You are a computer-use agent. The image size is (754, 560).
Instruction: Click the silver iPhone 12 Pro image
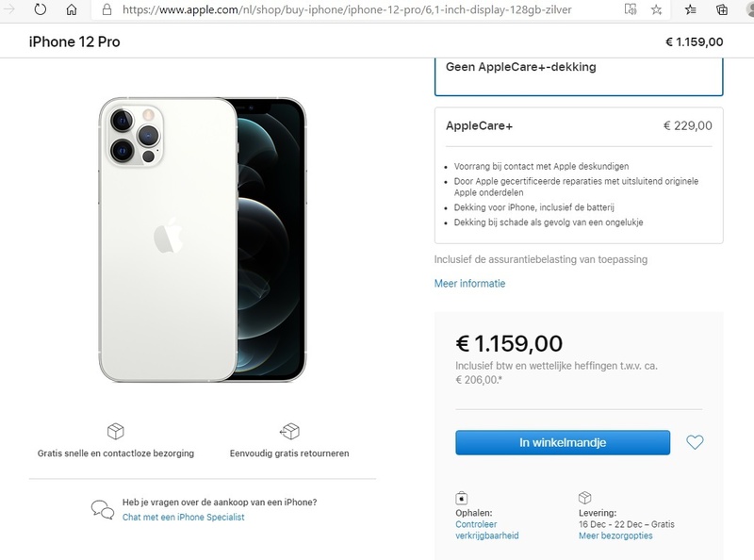coord(202,239)
